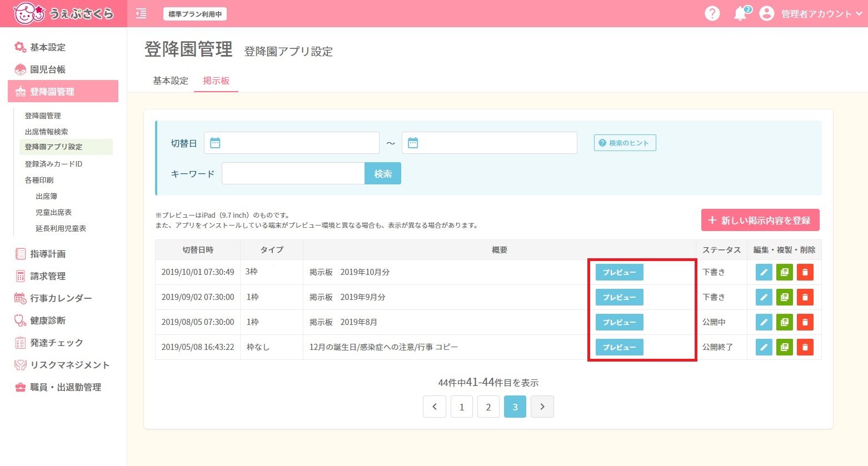Collapse the sidebar with the menu toggle icon

141,13
